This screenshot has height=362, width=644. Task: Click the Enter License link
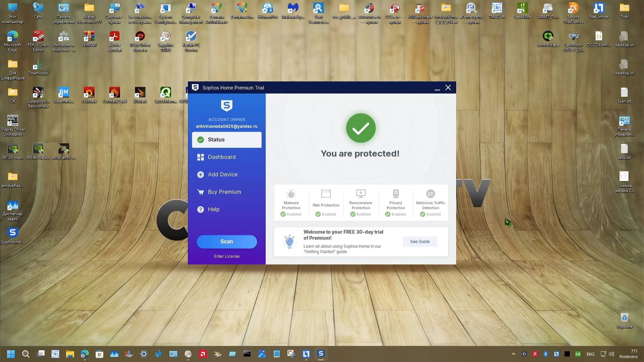coord(227,256)
